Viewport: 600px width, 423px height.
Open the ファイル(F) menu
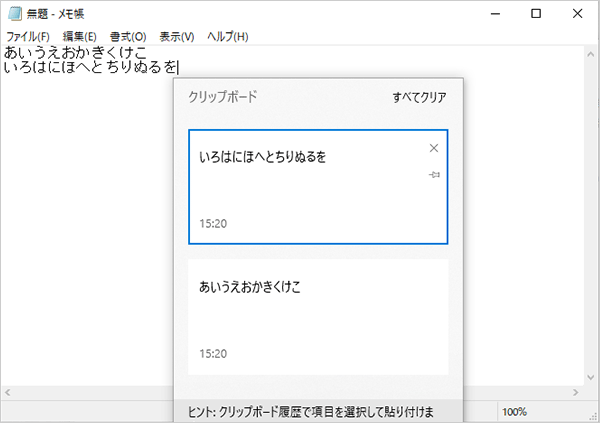28,37
